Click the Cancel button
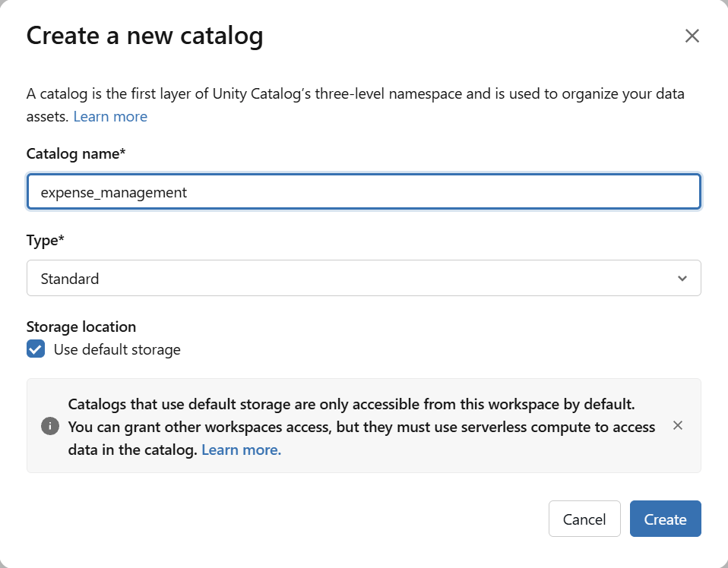728x568 pixels. pyautogui.click(x=584, y=519)
